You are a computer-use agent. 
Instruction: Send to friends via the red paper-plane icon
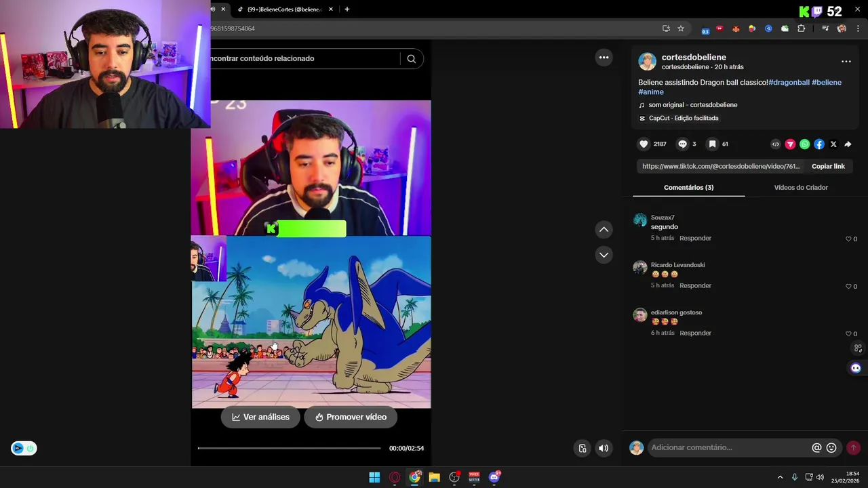click(x=790, y=144)
